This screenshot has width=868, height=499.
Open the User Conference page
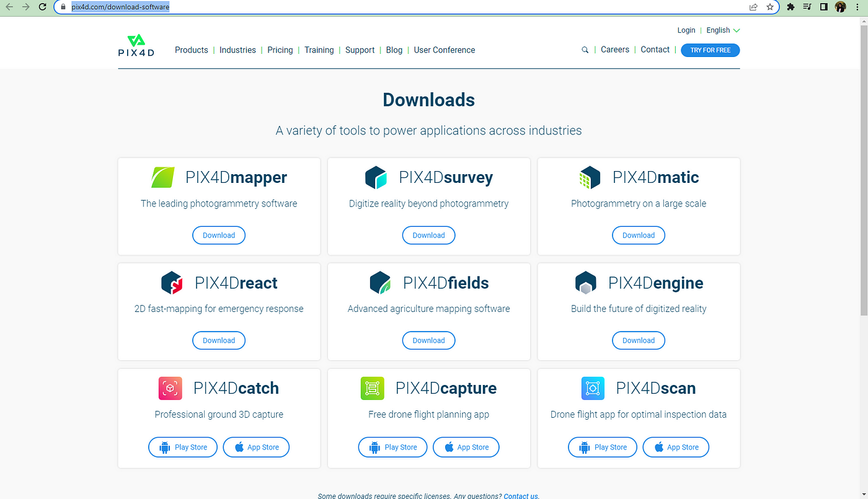point(445,50)
